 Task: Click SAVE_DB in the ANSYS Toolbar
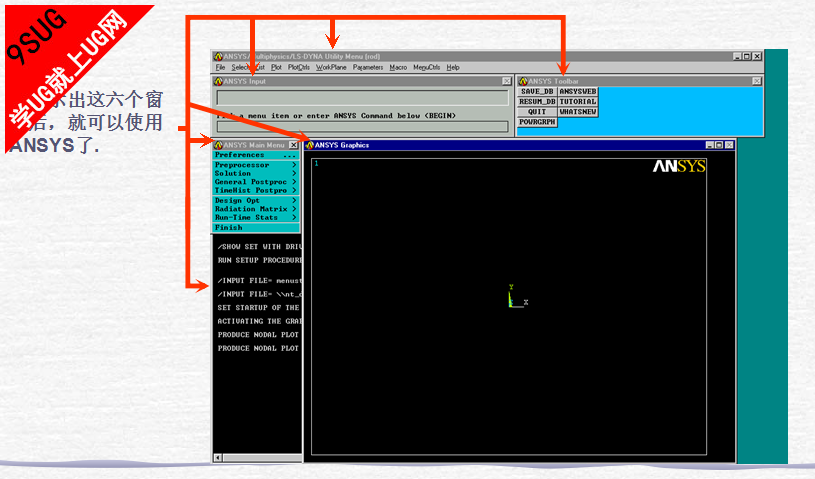click(537, 91)
